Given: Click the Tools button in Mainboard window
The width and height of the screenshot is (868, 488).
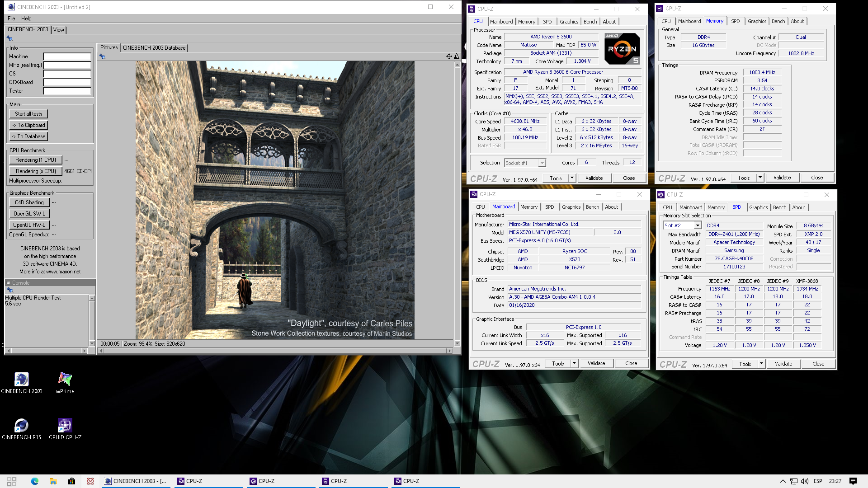Looking at the screenshot, I should 558,363.
